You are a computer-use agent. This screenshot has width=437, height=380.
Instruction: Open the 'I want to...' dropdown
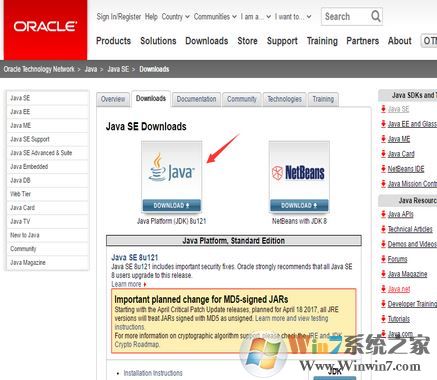[x=293, y=16]
